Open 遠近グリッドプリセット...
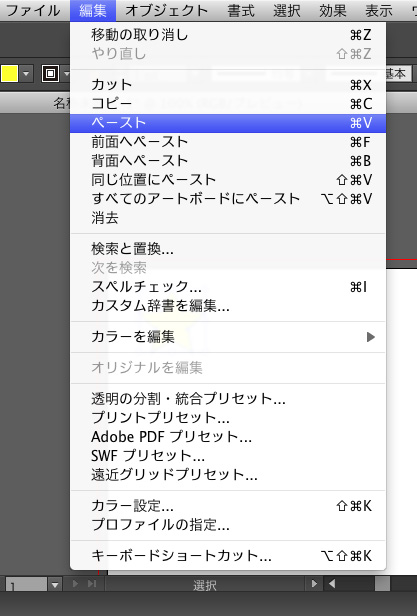417x616 pixels. [x=228, y=475]
